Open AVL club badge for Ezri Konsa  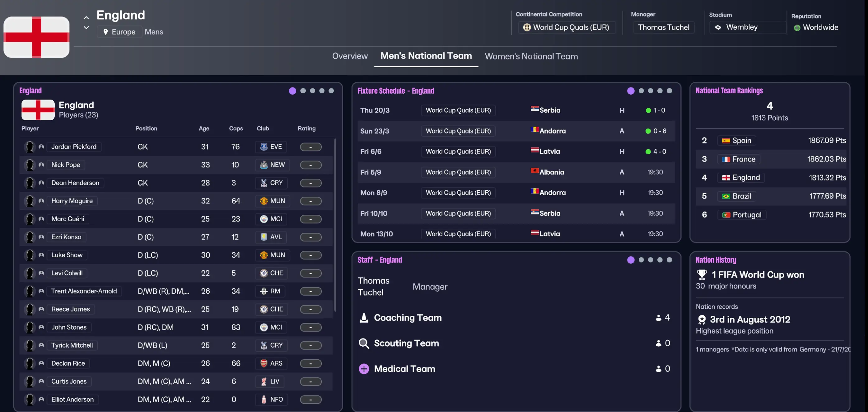(x=271, y=237)
